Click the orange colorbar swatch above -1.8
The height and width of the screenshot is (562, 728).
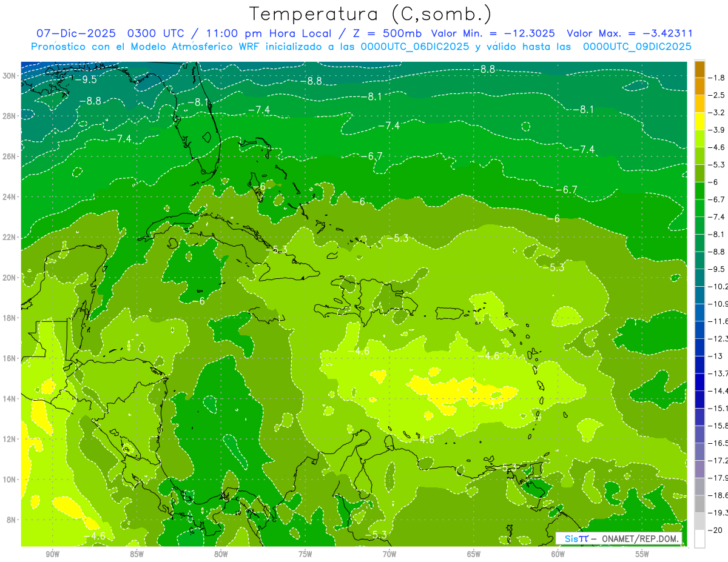[699, 69]
